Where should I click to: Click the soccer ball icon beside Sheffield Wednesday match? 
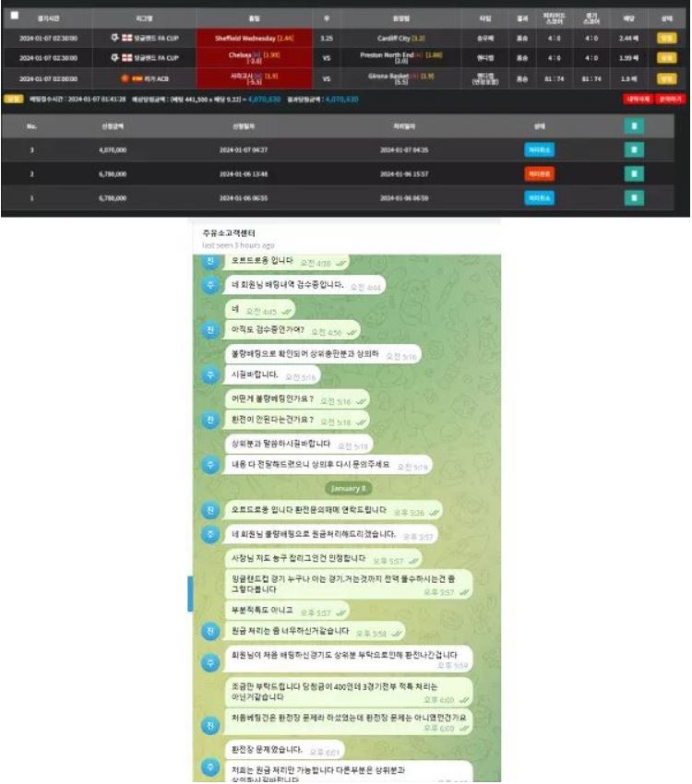click(x=115, y=38)
